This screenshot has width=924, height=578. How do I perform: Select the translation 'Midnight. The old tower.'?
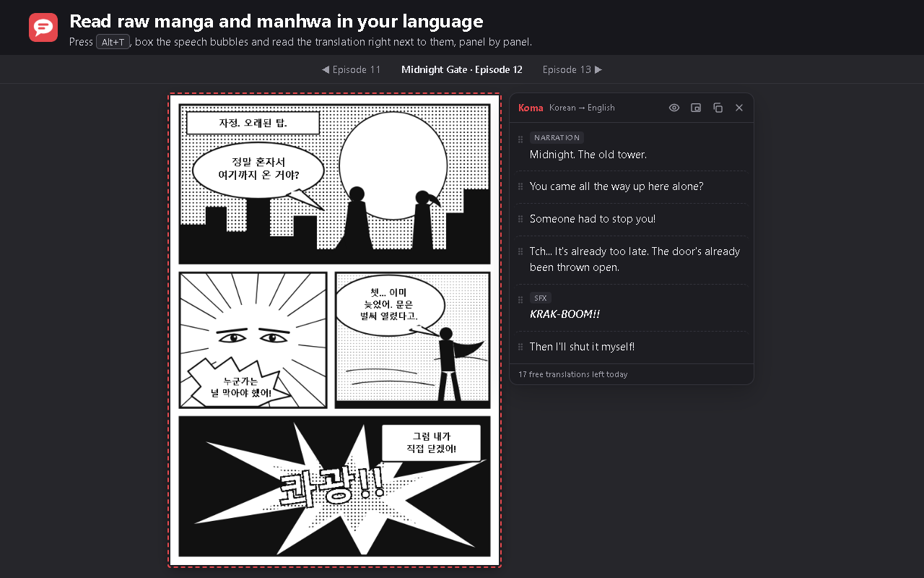point(588,155)
